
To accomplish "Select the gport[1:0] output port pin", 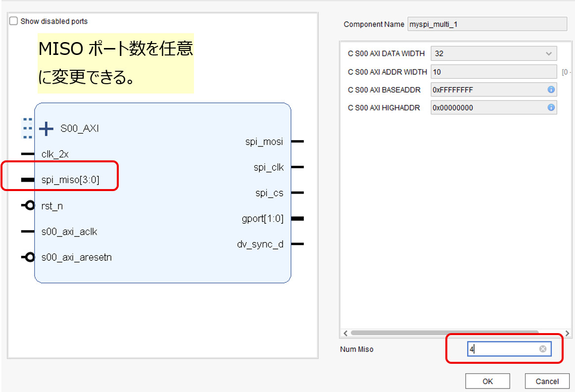I will coord(297,218).
